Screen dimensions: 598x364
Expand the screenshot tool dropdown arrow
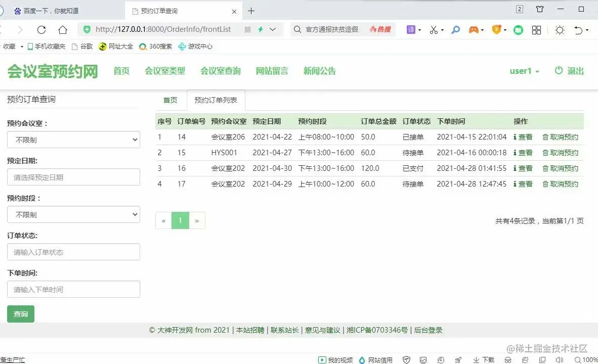442,30
